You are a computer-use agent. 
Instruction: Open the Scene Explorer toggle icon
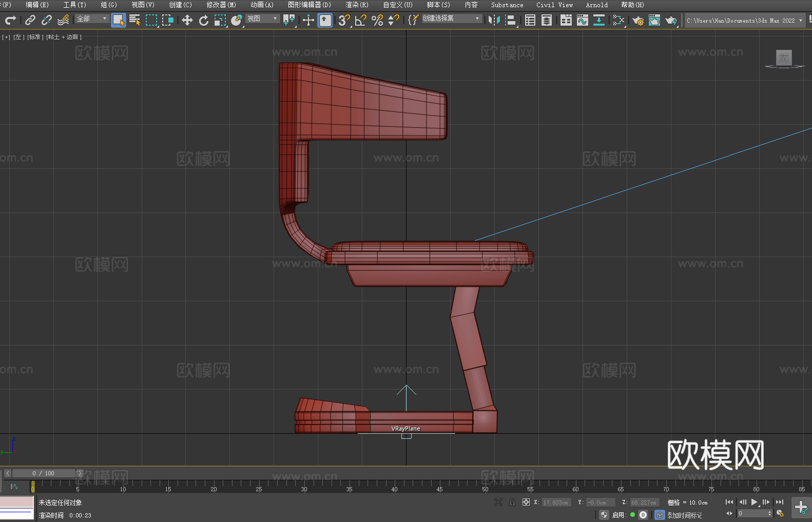point(530,20)
